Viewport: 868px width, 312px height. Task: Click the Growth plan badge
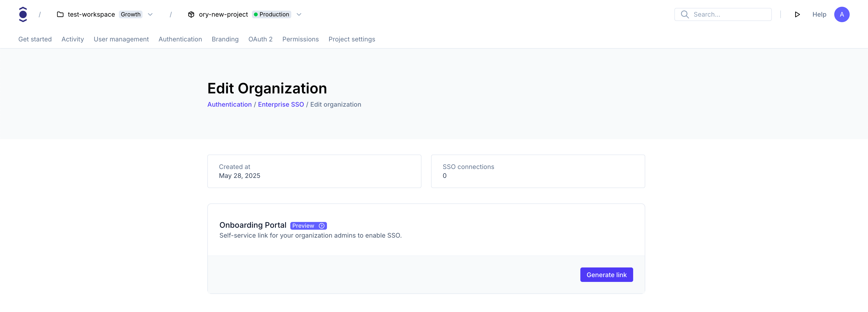tap(131, 14)
